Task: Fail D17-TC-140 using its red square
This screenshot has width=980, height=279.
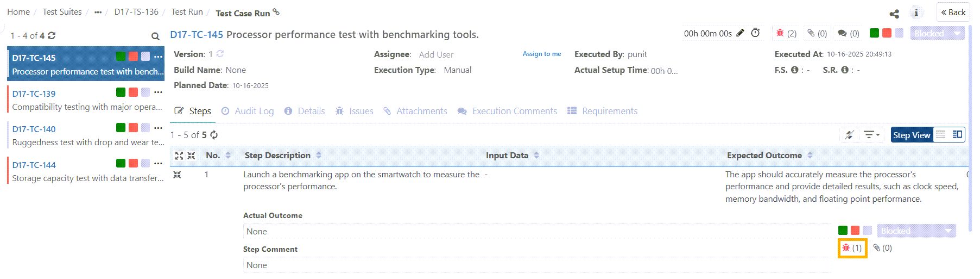Action: (x=133, y=128)
